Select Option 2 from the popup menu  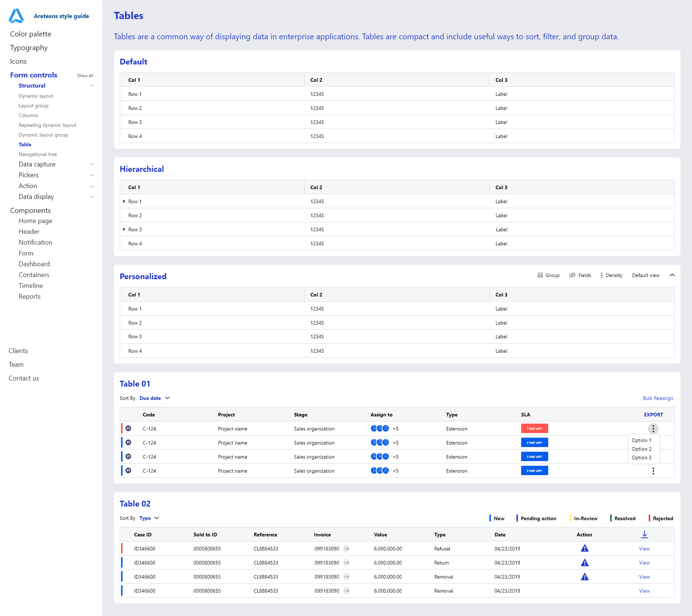(642, 449)
